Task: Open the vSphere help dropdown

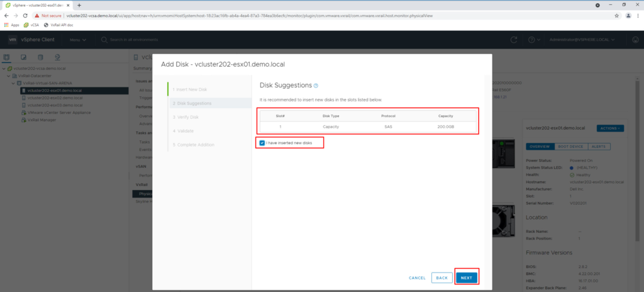Action: [x=533, y=40]
